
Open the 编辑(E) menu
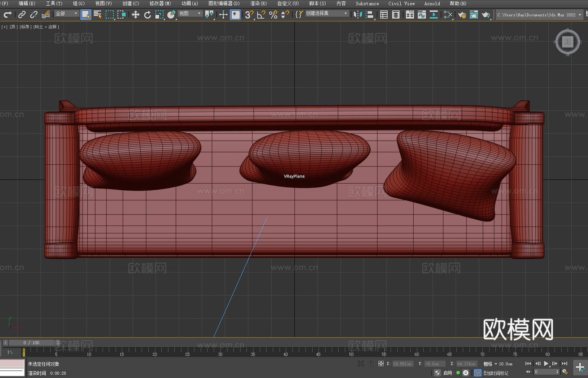(27, 3)
